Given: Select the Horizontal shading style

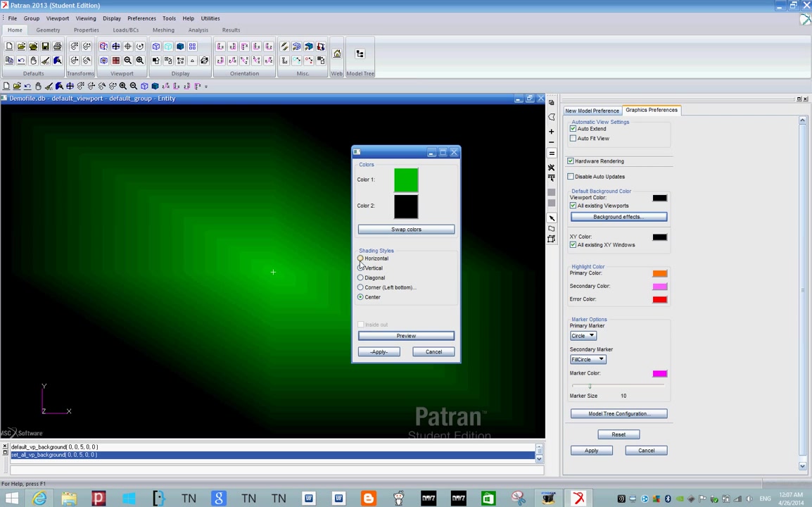Looking at the screenshot, I should [x=360, y=258].
